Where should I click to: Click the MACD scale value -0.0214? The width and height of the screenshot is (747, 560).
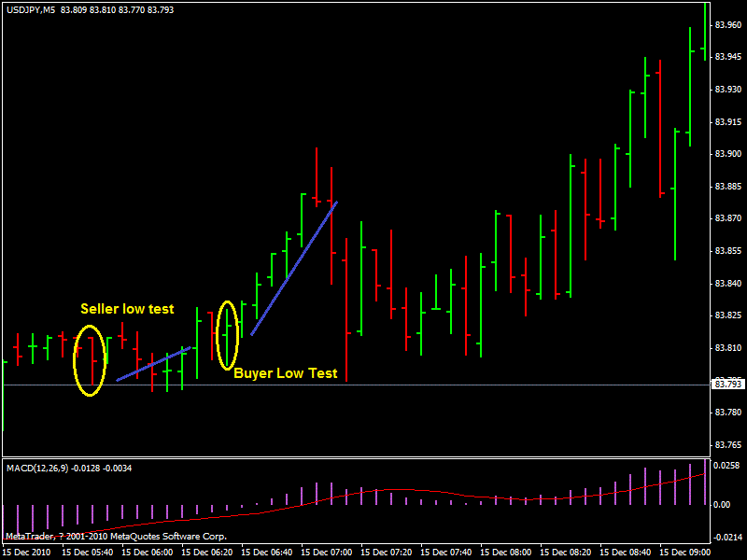[727, 538]
